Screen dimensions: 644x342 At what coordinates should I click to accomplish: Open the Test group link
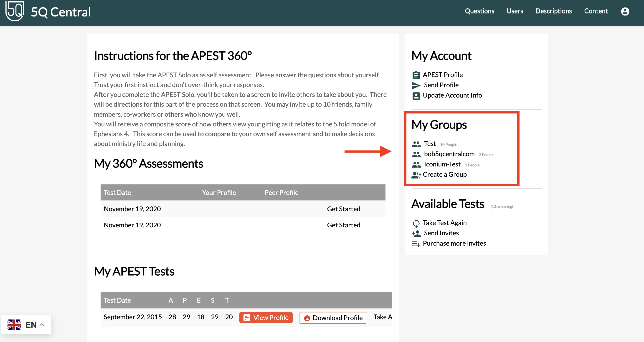[430, 144]
